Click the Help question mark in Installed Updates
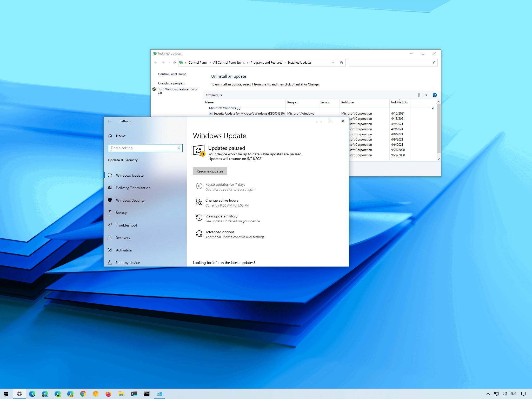This screenshot has height=399, width=532. tap(435, 95)
